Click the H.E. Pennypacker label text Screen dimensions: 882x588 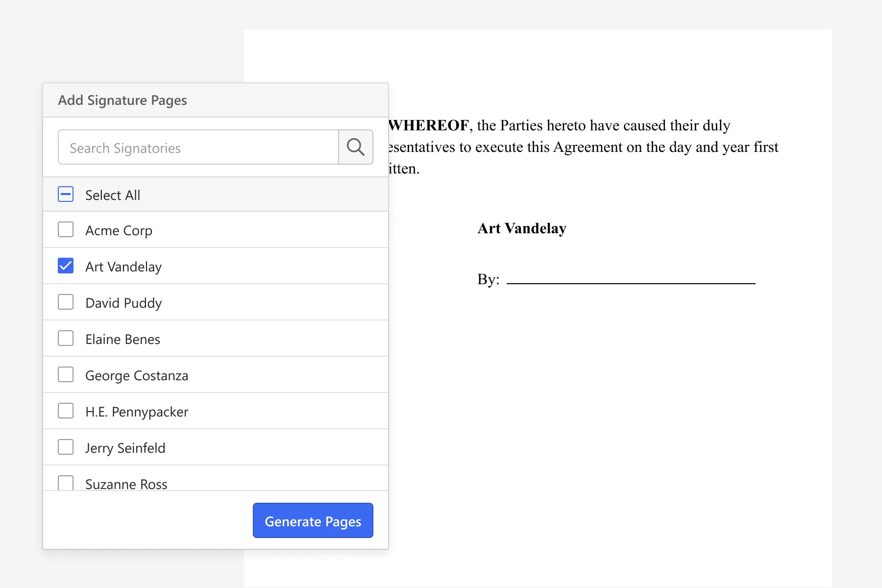(x=137, y=412)
